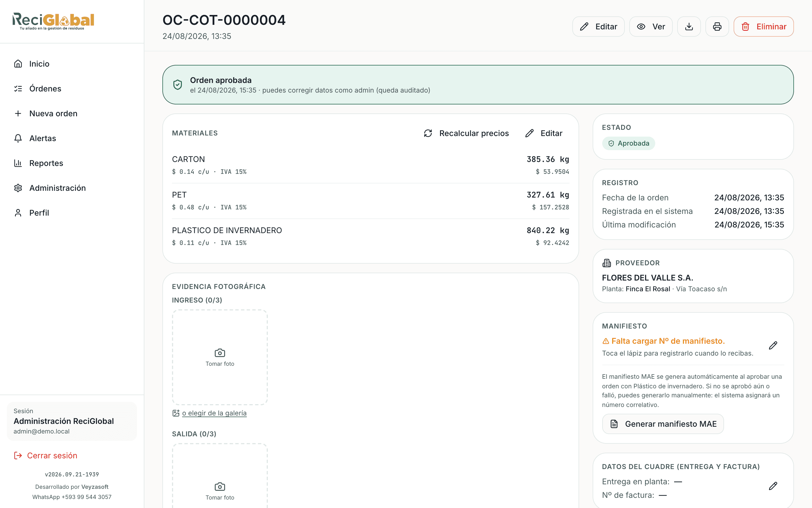The width and height of the screenshot is (812, 508).
Task: Click the CARTON material row name
Action: (x=188, y=159)
